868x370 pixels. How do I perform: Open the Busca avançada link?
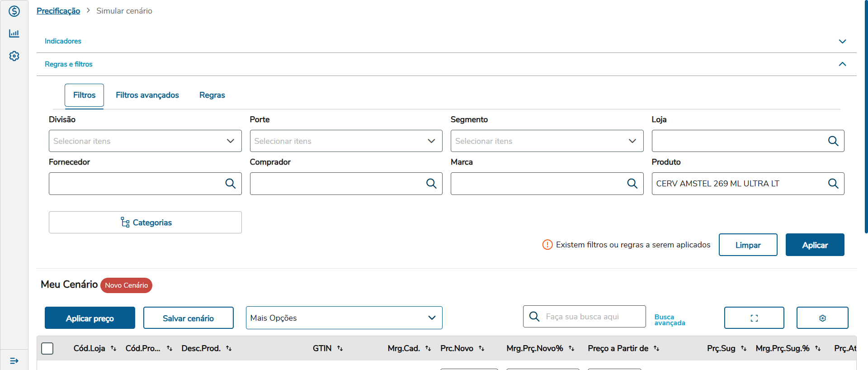tap(670, 320)
